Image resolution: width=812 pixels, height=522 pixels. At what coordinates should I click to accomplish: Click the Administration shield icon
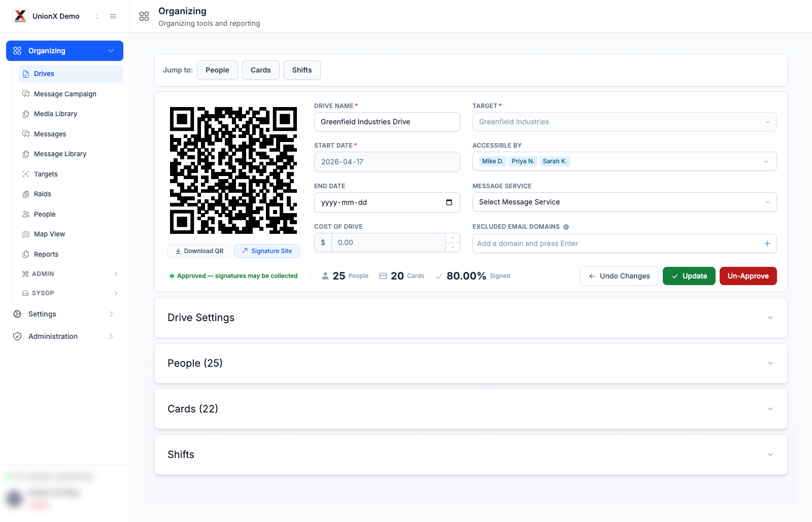[17, 336]
